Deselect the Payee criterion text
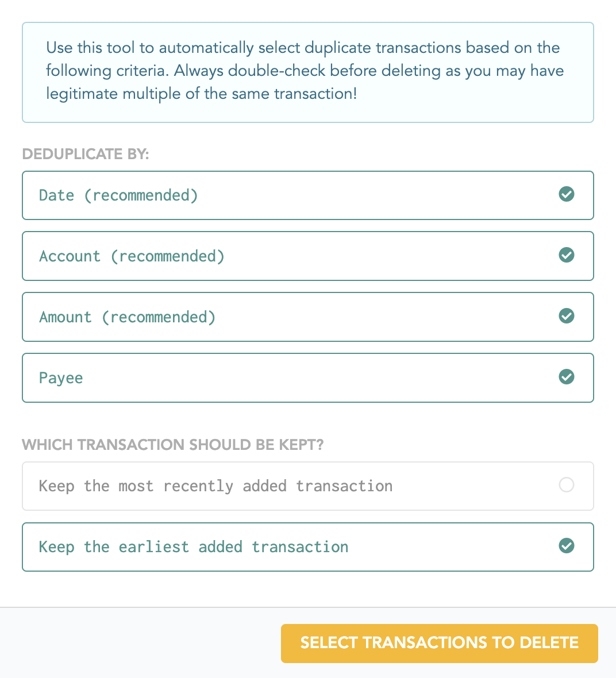 pyautogui.click(x=61, y=378)
